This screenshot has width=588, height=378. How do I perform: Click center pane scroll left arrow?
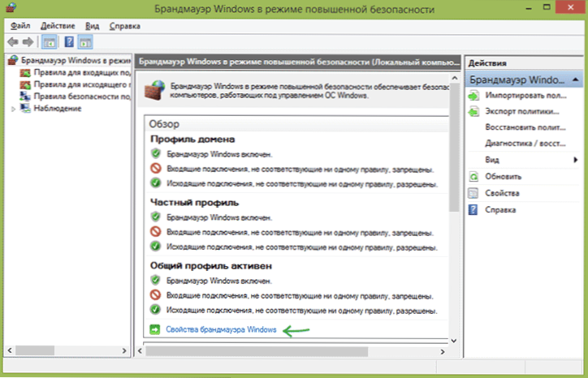(140, 351)
